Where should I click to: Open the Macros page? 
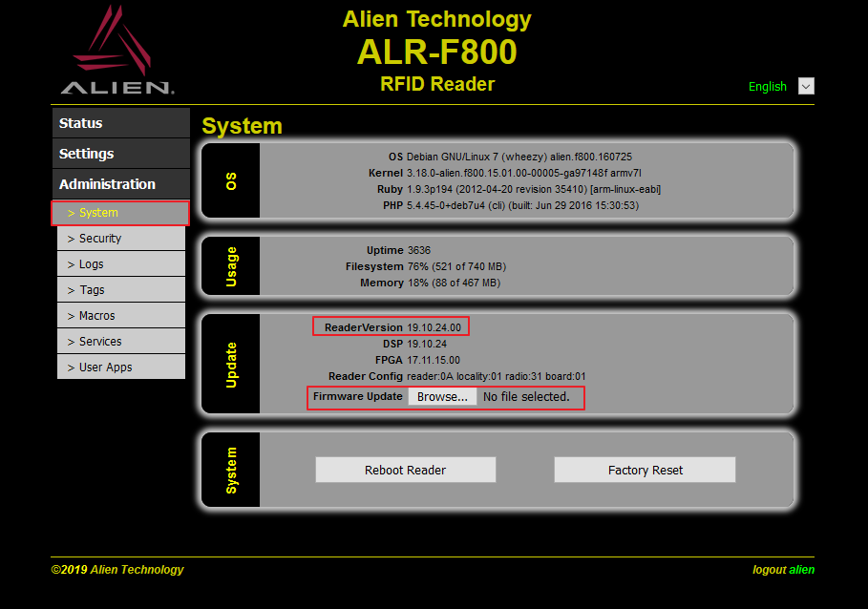121,316
